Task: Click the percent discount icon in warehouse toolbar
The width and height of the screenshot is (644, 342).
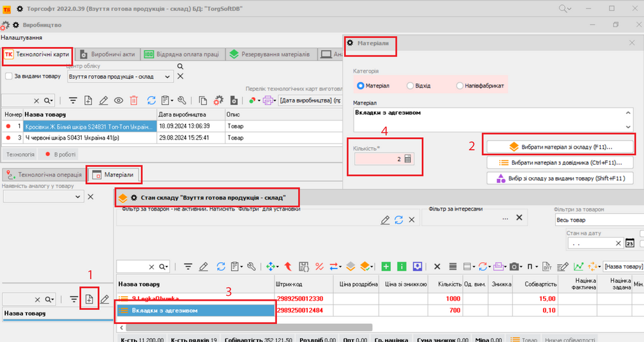Action: tap(319, 266)
